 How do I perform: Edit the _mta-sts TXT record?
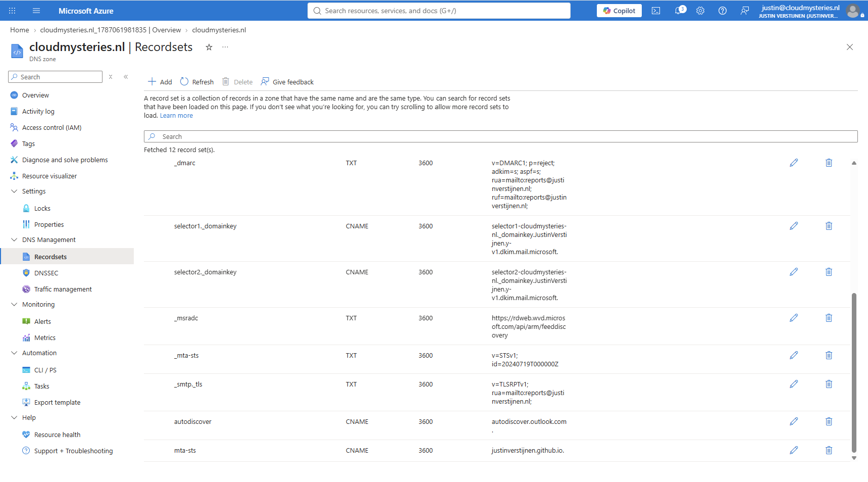click(x=794, y=355)
